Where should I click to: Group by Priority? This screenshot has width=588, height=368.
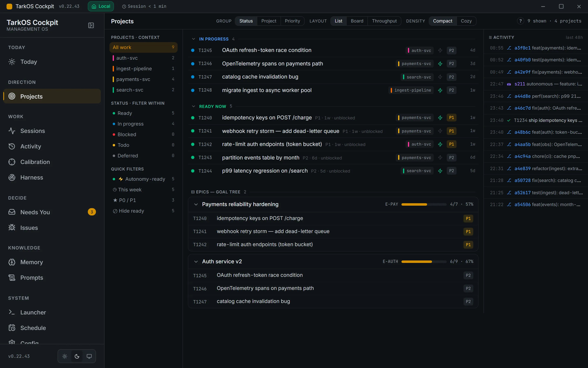[x=292, y=21]
